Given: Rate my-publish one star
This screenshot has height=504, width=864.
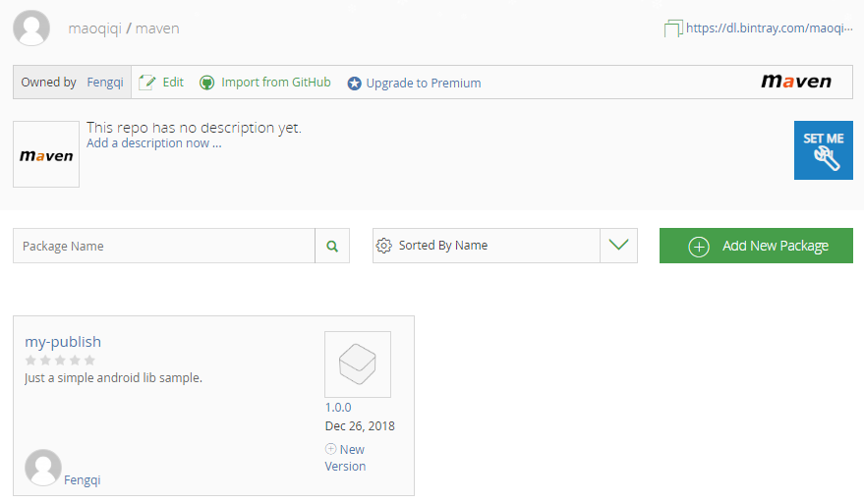Looking at the screenshot, I should 30,361.
